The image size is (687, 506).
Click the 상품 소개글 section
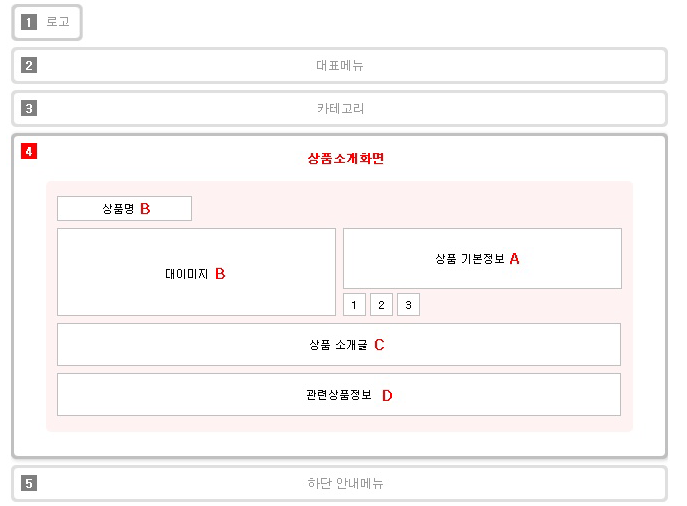339,344
